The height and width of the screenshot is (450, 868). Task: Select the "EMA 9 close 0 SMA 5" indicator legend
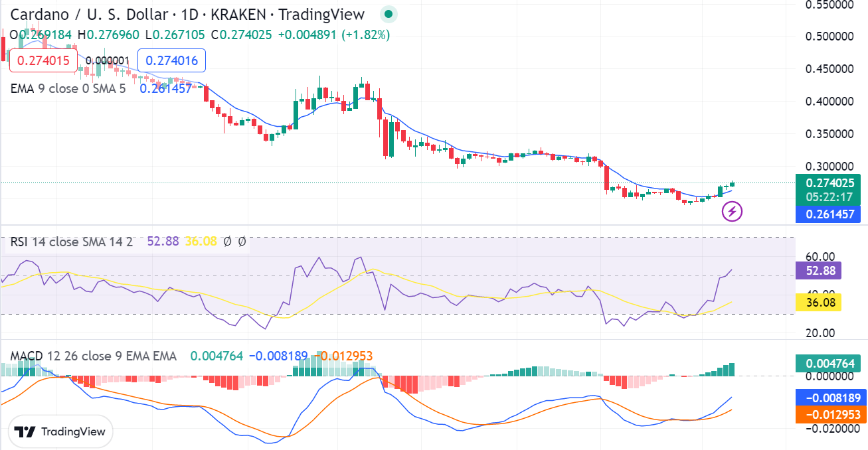click(x=68, y=88)
